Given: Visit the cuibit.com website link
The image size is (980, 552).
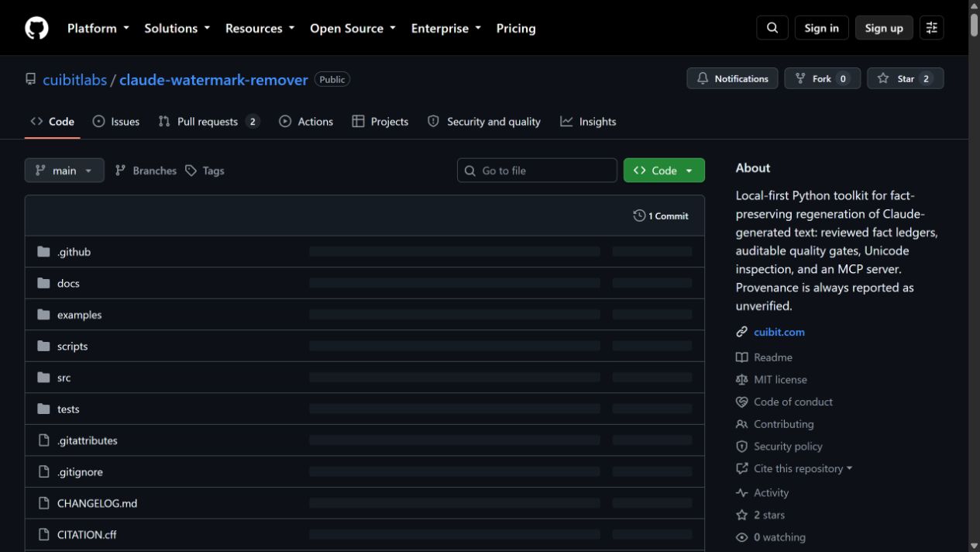Looking at the screenshot, I should pos(779,332).
